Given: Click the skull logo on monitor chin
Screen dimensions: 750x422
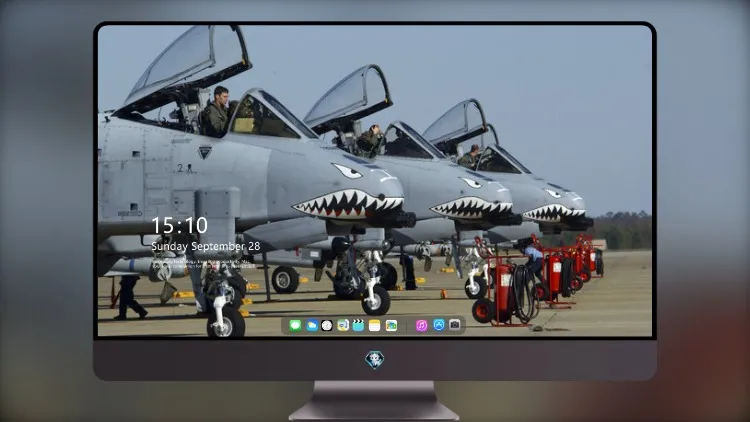Looking at the screenshot, I should point(375,359).
